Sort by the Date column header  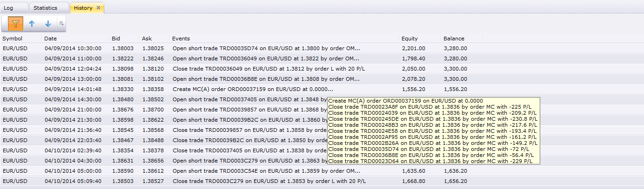tap(75, 39)
